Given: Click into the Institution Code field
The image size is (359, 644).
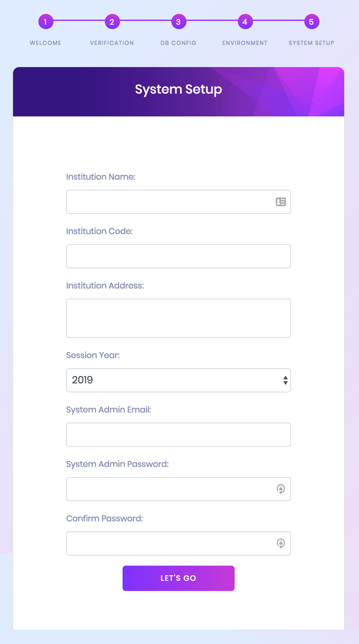Looking at the screenshot, I should pos(178,256).
